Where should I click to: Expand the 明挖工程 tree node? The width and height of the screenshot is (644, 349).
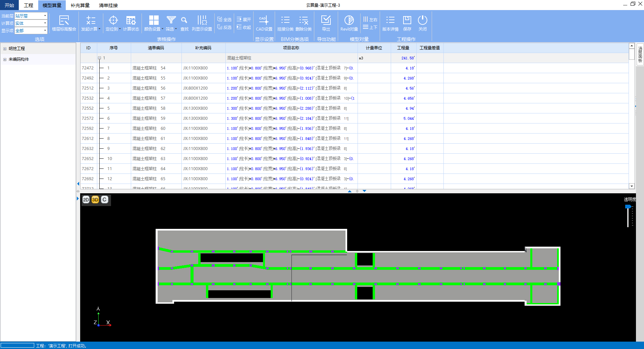coord(5,49)
